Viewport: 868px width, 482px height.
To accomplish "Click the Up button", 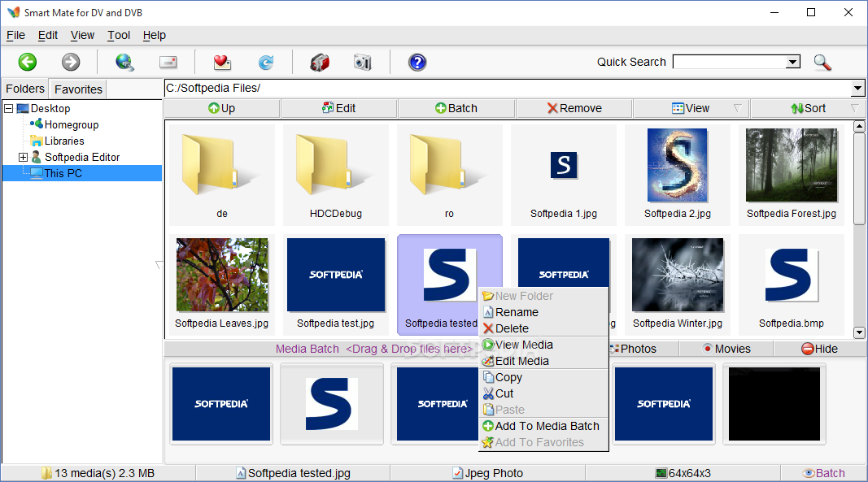I will [222, 108].
